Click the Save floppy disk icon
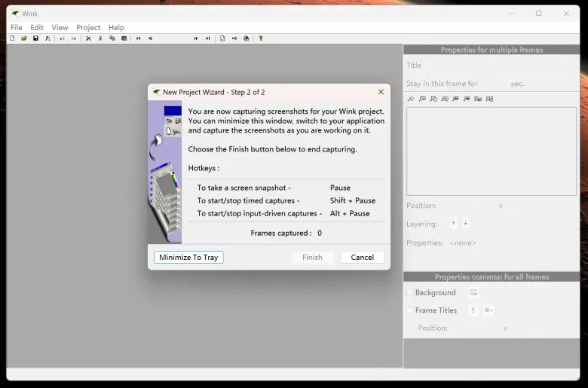The width and height of the screenshot is (588, 388). (35, 38)
